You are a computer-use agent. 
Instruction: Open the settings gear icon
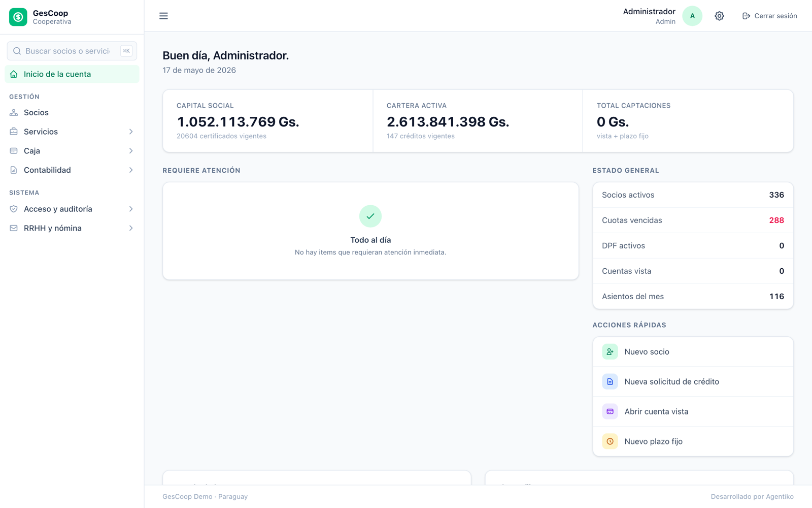(719, 16)
